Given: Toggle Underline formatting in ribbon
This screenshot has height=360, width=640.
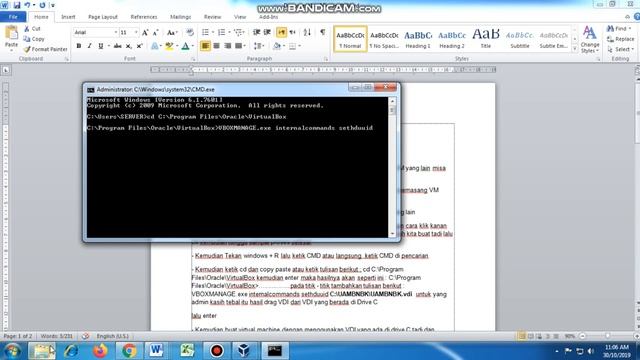Looking at the screenshot, I should coord(100,46).
